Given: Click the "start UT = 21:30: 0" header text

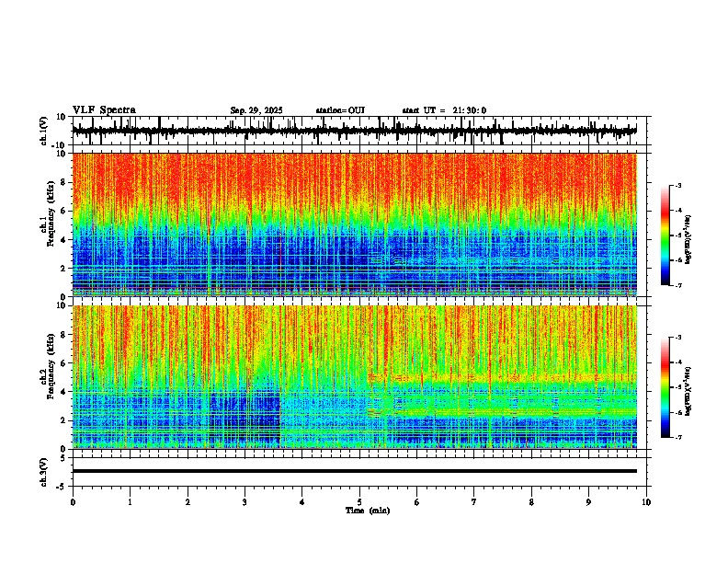Looking at the screenshot, I should point(444,110).
